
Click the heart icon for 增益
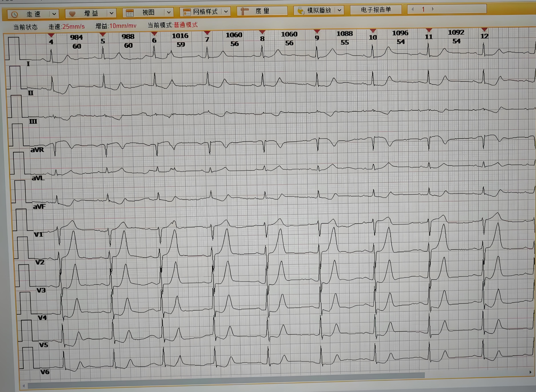(x=72, y=14)
